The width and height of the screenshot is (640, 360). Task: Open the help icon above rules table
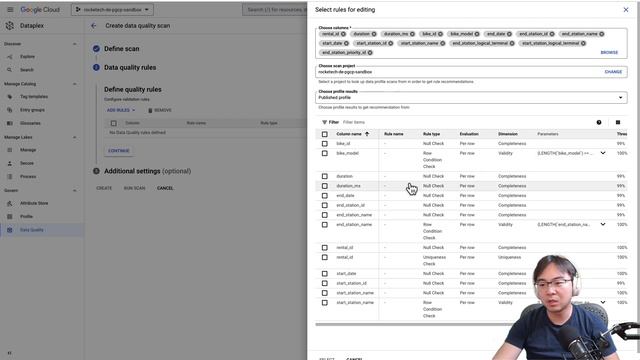(599, 122)
